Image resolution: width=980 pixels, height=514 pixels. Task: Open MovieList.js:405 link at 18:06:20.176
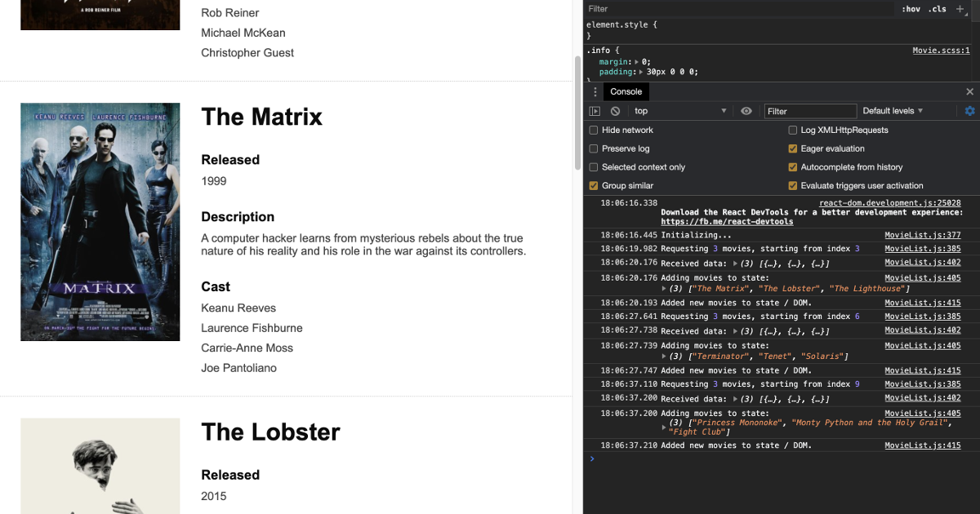(923, 278)
